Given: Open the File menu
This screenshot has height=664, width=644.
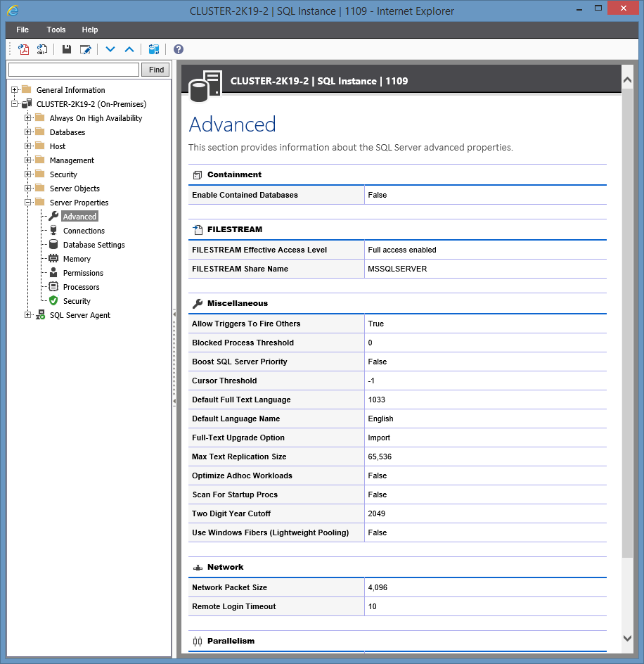Looking at the screenshot, I should [x=22, y=30].
